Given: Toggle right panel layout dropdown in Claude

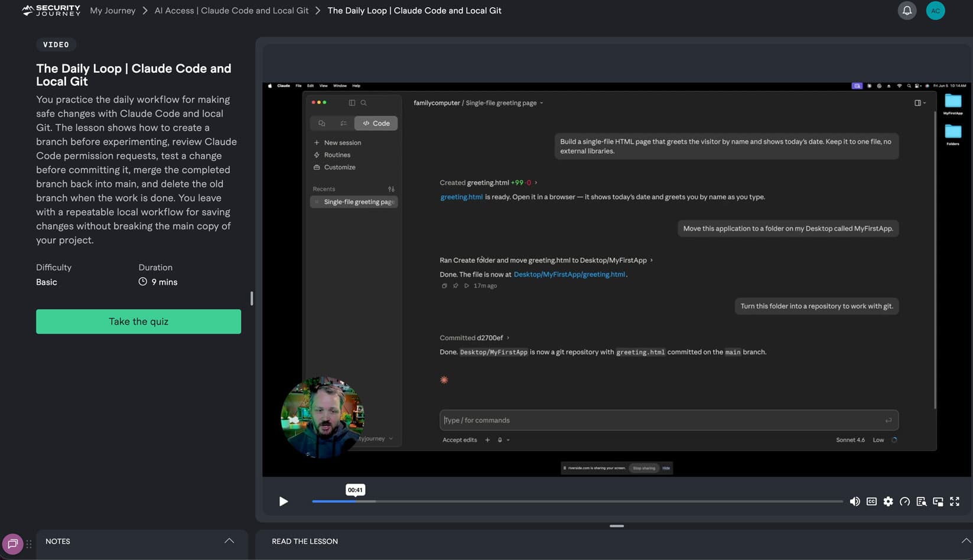Looking at the screenshot, I should (920, 103).
